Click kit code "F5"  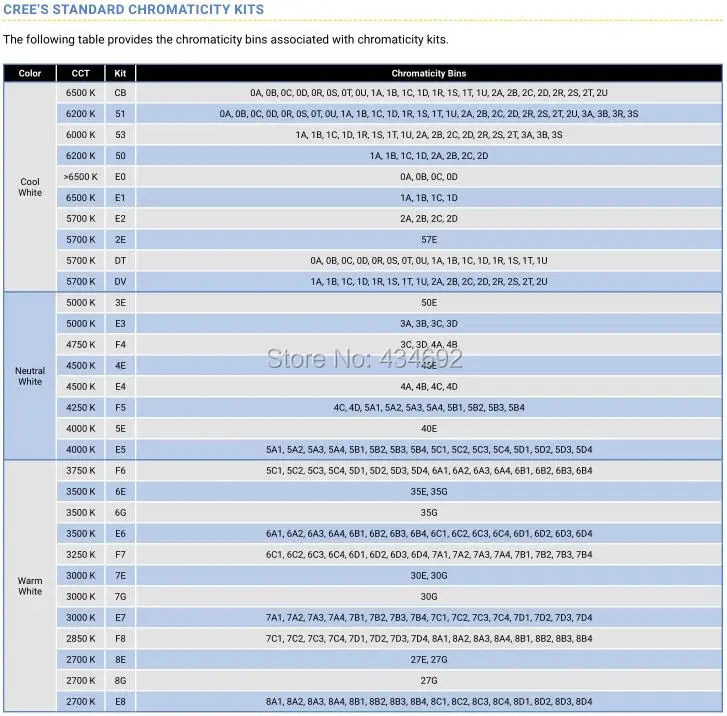[120, 408]
